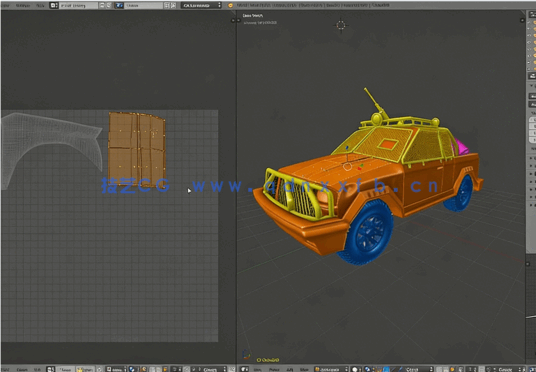Edit the screen layout name field
This screenshot has width=536, height=372.
79,5
